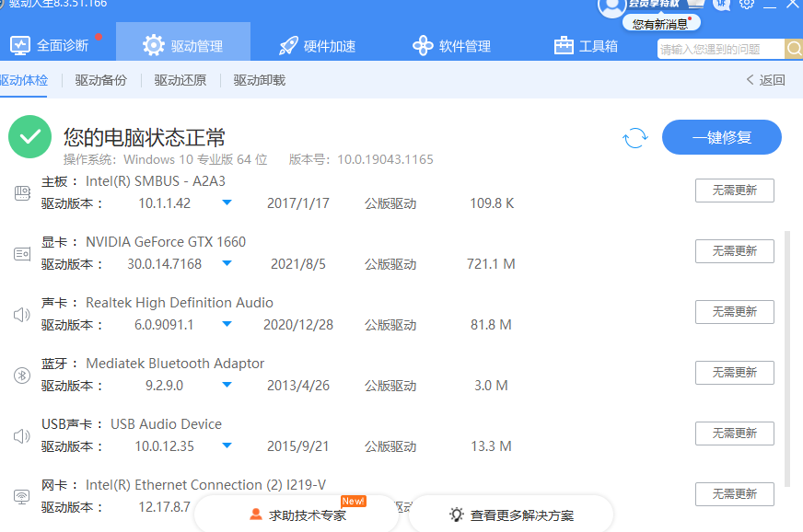Click 无需更新 for Intel Ethernet Connection
The width and height of the screenshot is (803, 532).
[x=734, y=494]
